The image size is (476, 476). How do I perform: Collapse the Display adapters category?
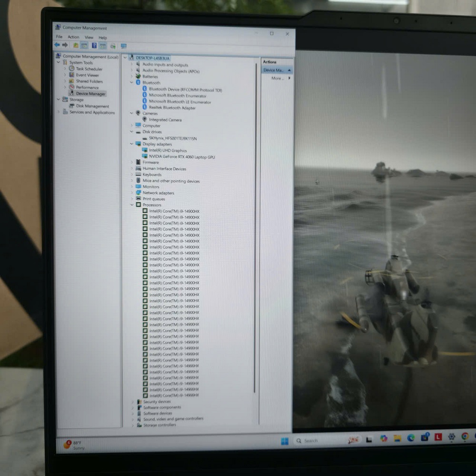tap(132, 144)
